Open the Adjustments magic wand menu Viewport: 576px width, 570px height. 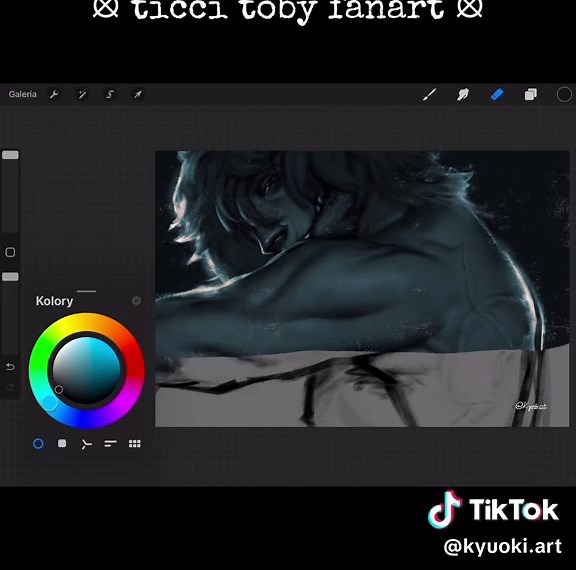[x=82, y=94]
